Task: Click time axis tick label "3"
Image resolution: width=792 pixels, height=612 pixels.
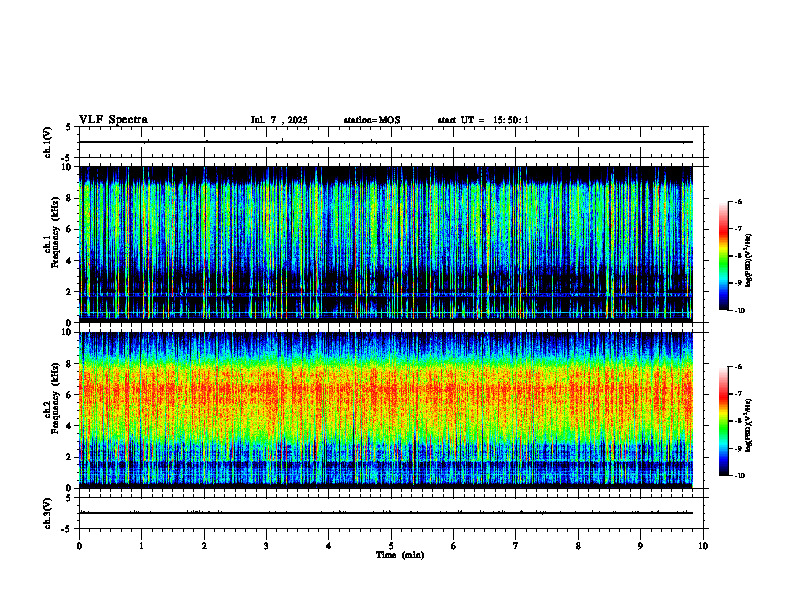Action: [x=266, y=546]
